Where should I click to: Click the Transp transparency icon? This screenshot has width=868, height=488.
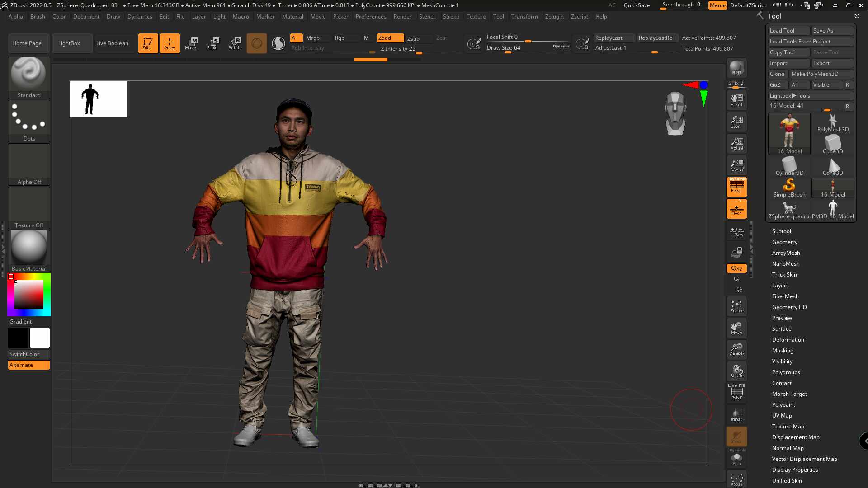736,414
